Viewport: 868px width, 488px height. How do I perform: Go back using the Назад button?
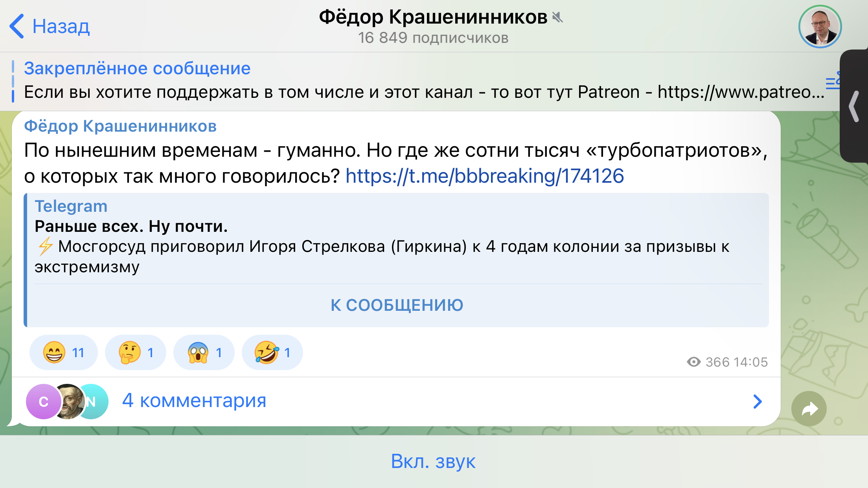[x=50, y=26]
